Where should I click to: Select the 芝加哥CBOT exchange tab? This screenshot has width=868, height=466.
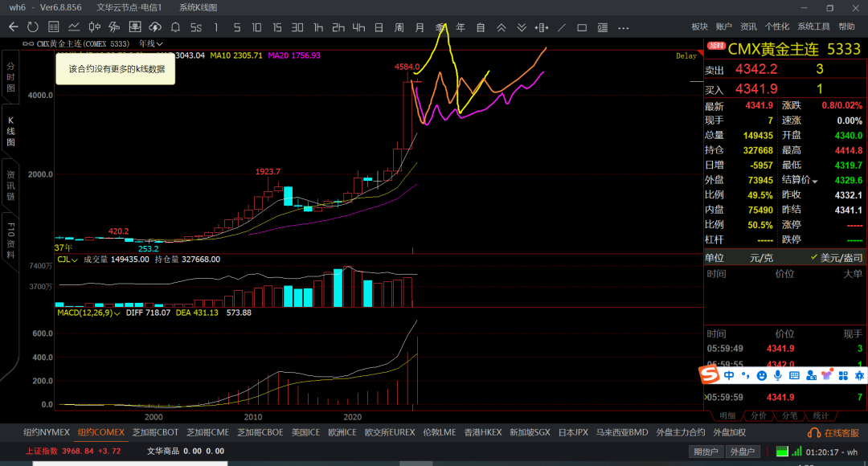(156, 432)
